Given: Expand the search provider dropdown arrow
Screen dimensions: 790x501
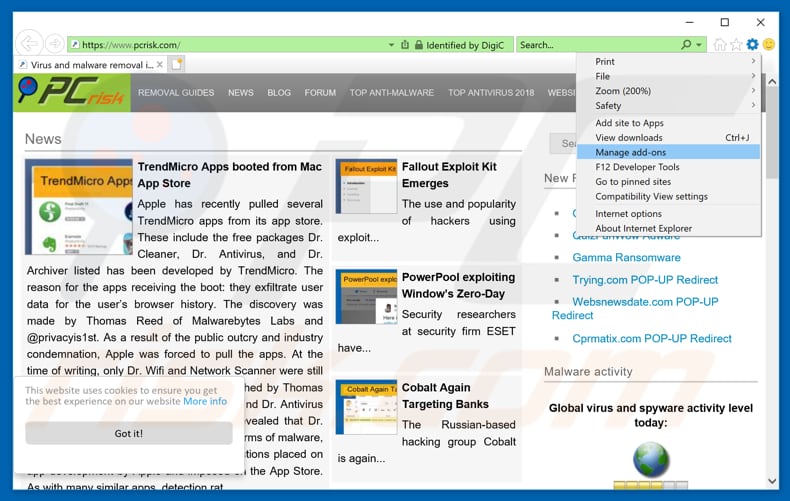Looking at the screenshot, I should coord(699,45).
